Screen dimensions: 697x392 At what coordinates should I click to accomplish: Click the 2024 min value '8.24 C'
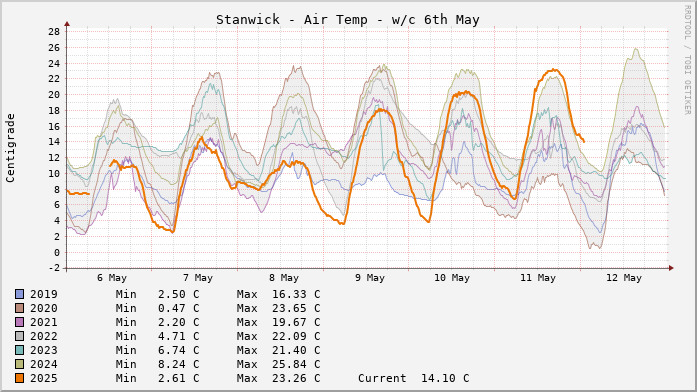coord(179,364)
